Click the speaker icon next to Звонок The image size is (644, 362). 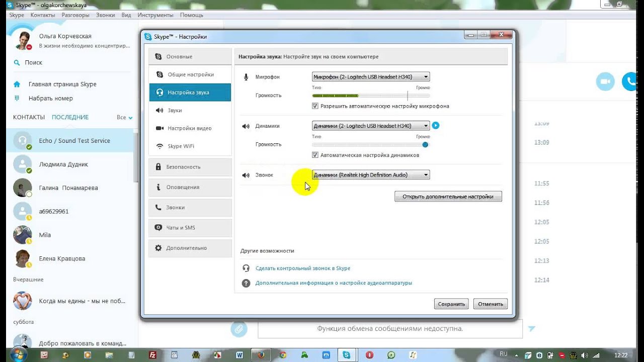[x=246, y=175]
